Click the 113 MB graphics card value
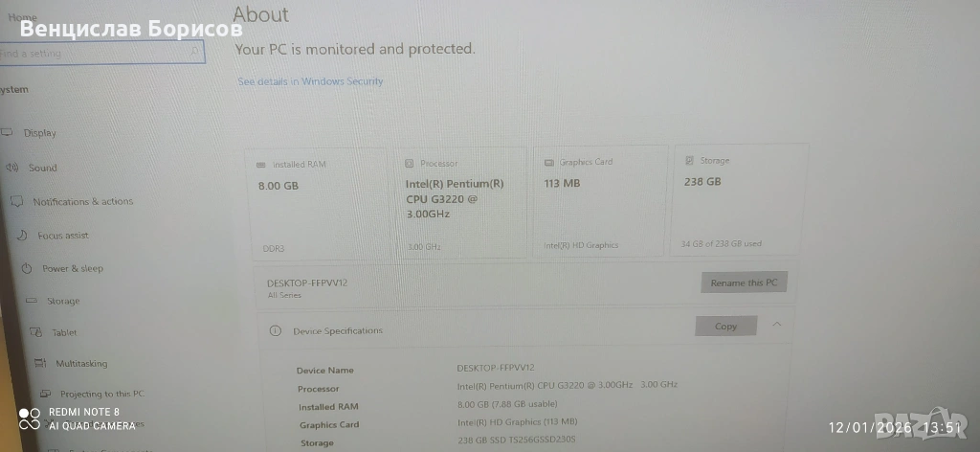The height and width of the screenshot is (452, 980). pos(562,183)
